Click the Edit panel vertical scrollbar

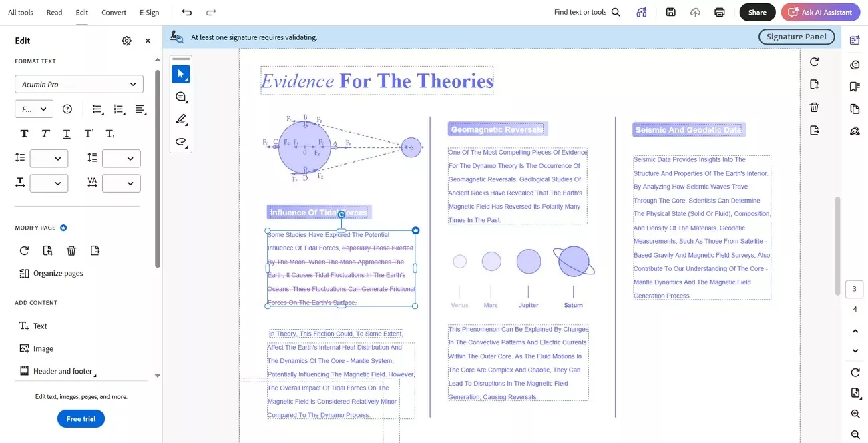pyautogui.click(x=158, y=167)
